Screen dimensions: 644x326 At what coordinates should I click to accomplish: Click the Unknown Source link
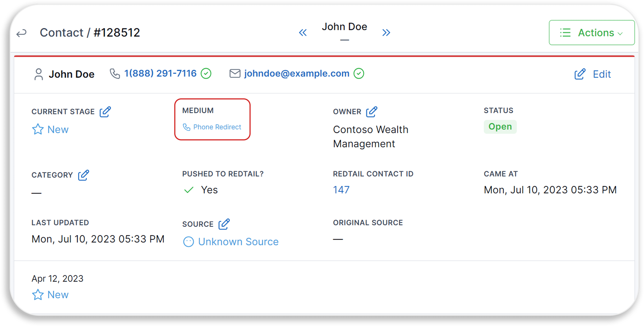(238, 242)
